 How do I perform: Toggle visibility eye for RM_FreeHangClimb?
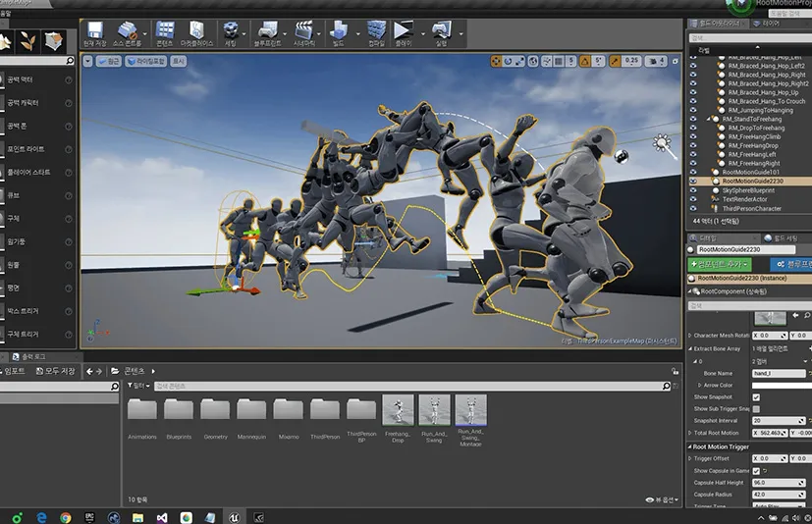tap(693, 136)
